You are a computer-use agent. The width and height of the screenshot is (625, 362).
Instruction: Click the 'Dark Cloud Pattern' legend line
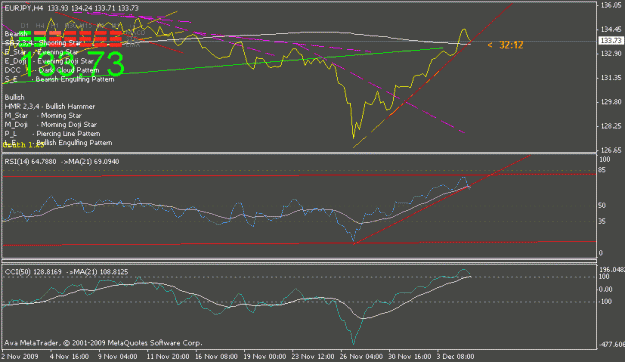[52, 70]
